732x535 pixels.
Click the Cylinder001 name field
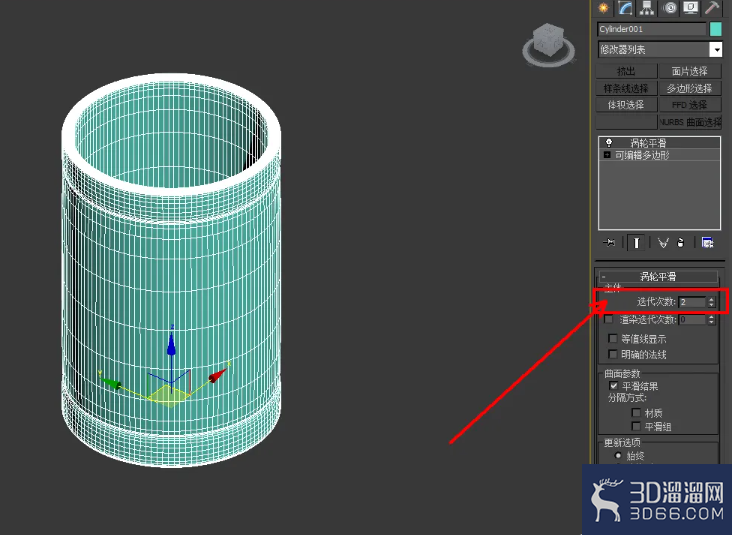click(651, 29)
